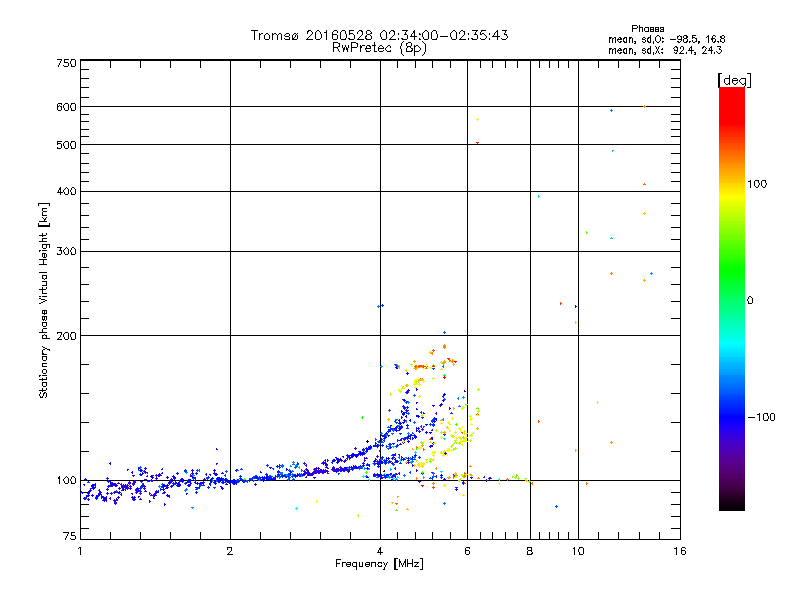Viewport: 800px width, 600px height.
Task: Click the black bottom of the phase colorbar
Action: 732,505
